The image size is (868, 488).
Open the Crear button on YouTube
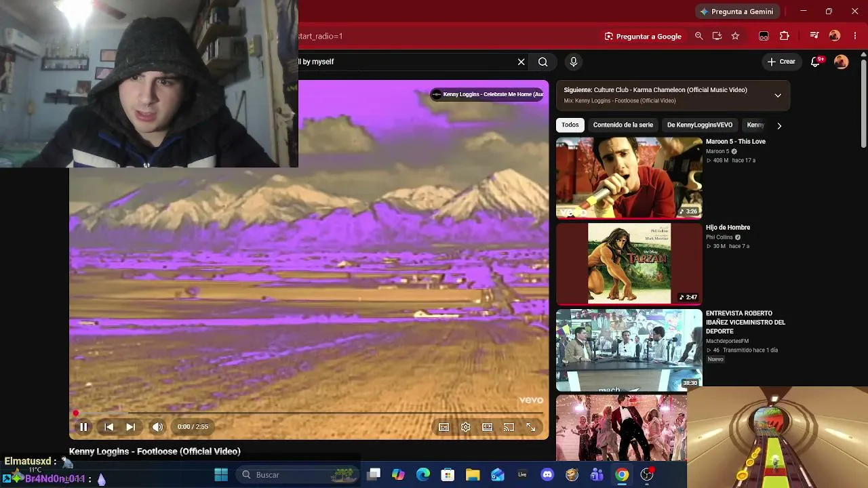[781, 62]
